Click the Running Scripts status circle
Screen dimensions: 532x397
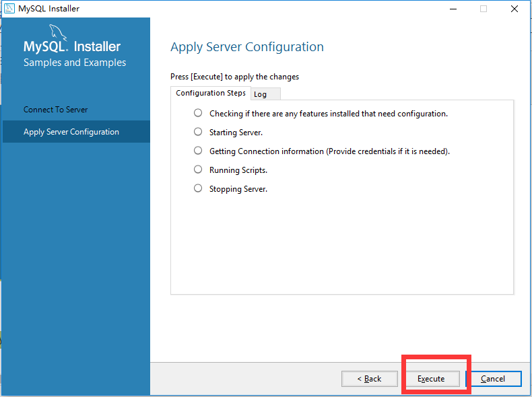point(198,170)
